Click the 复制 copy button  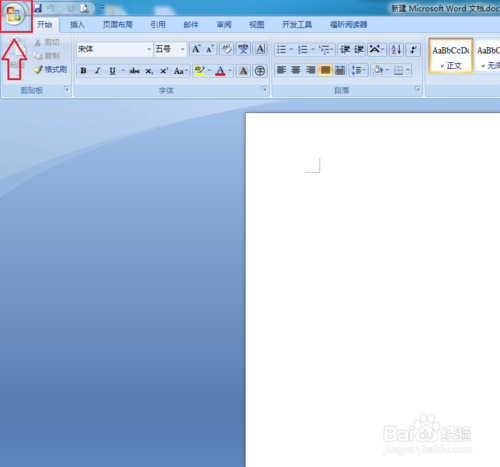pos(47,56)
